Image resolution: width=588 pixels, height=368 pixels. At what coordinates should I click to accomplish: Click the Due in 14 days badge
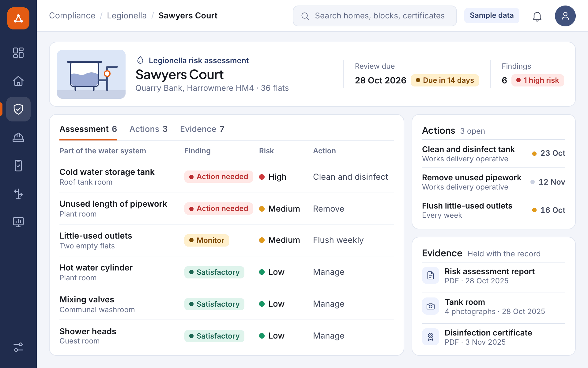pos(445,80)
